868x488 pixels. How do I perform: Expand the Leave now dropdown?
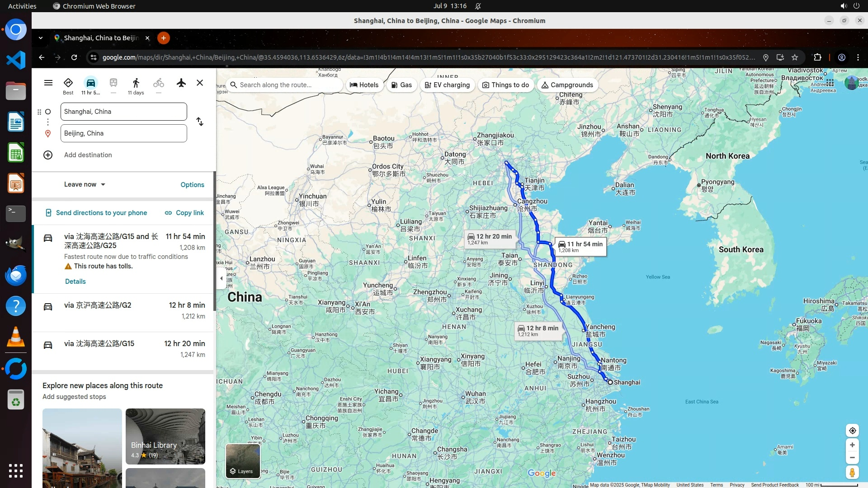coord(85,184)
